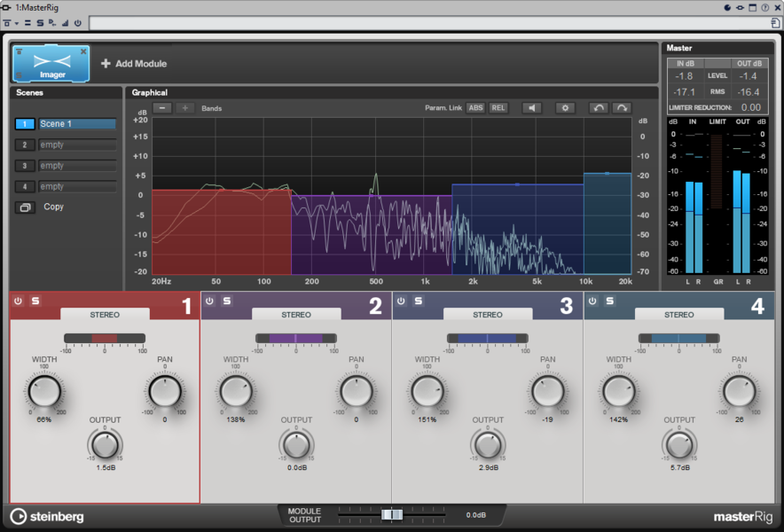Remove a band with the minus button
The image size is (784, 532).
162,108
